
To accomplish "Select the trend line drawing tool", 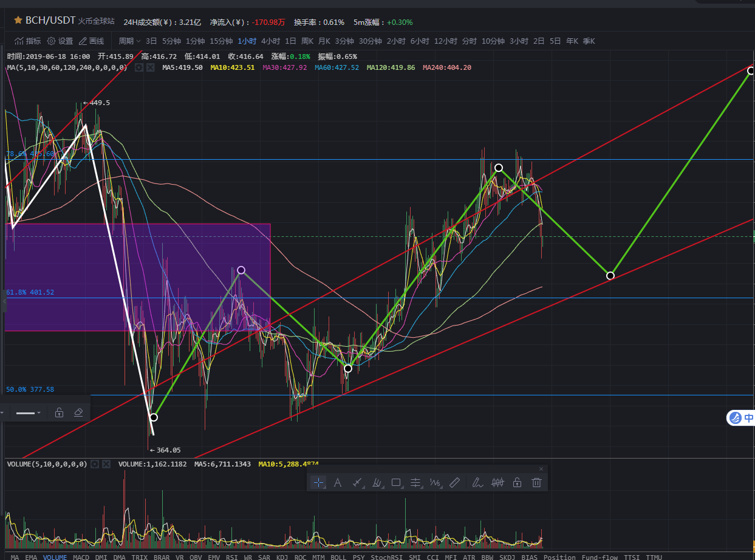I will point(357,483).
